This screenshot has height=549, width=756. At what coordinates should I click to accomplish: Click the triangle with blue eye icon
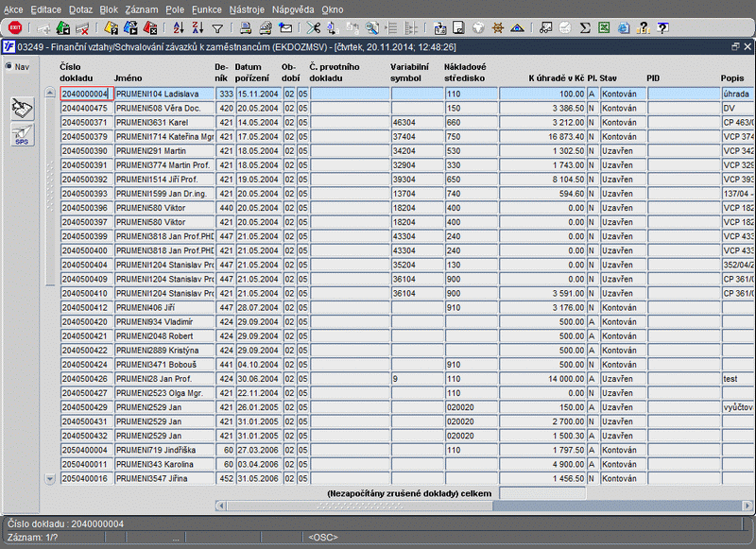point(517,28)
